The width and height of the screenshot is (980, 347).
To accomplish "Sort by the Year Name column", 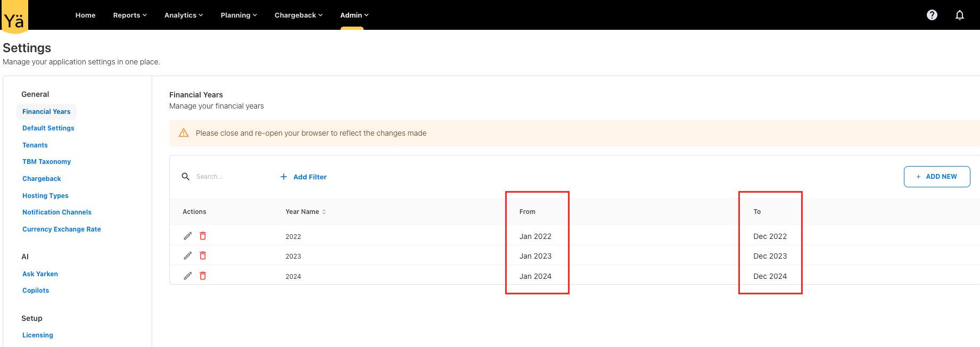I will click(306, 212).
